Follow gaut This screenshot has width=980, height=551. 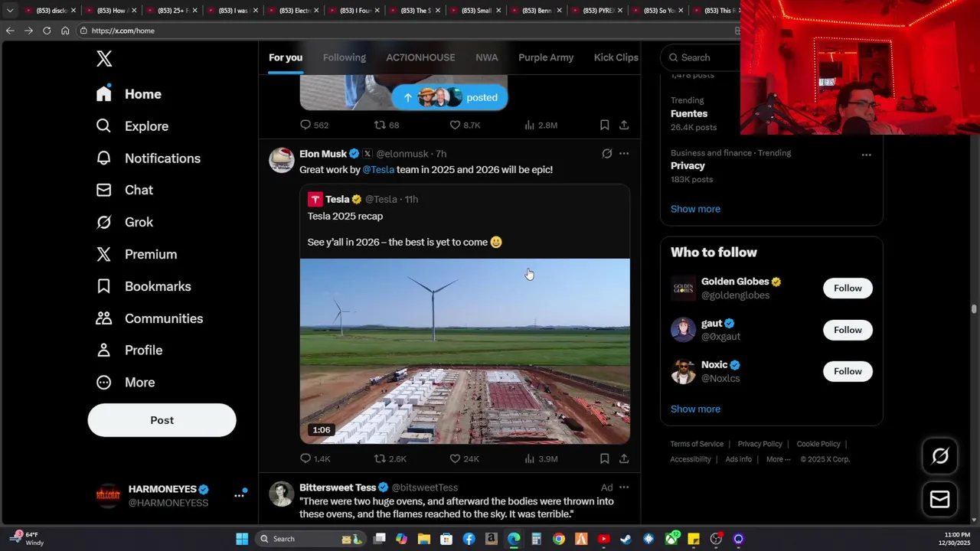pyautogui.click(x=848, y=330)
